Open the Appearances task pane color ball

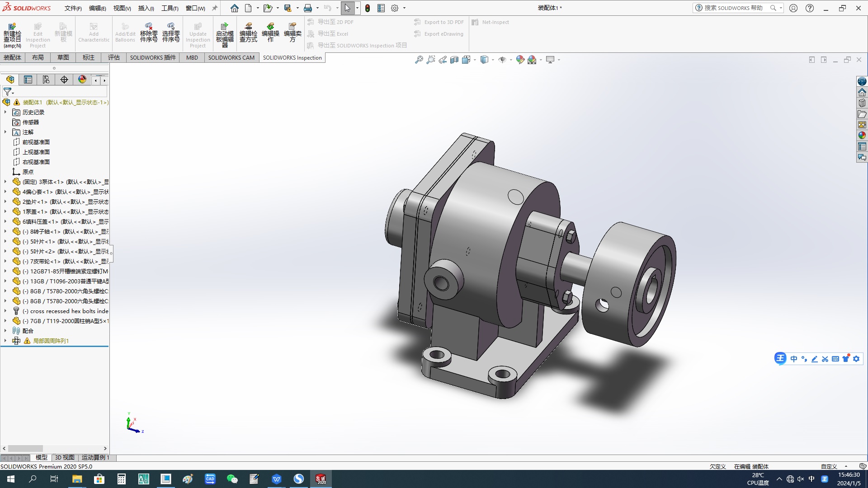[862, 136]
